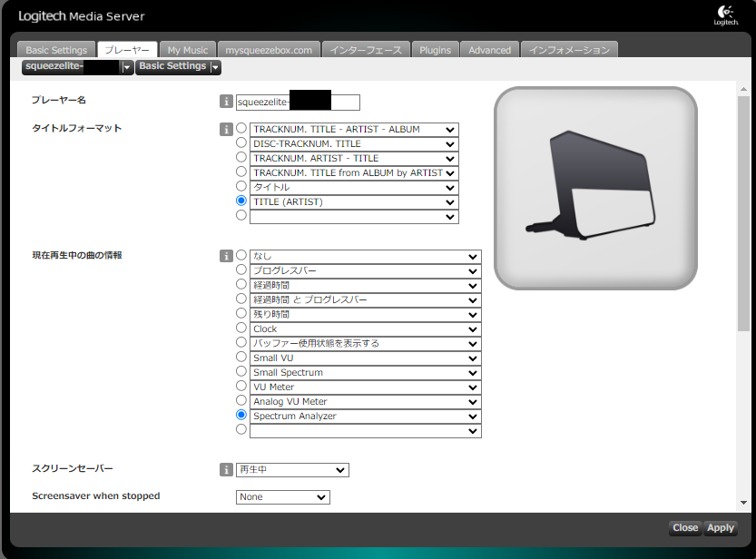The height and width of the screenshot is (559, 756).
Task: Expand the 経過時間 dropdown
Action: (x=366, y=286)
